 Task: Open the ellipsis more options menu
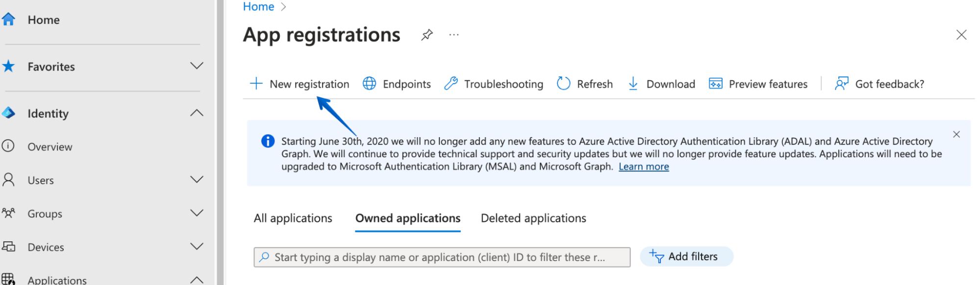click(454, 35)
